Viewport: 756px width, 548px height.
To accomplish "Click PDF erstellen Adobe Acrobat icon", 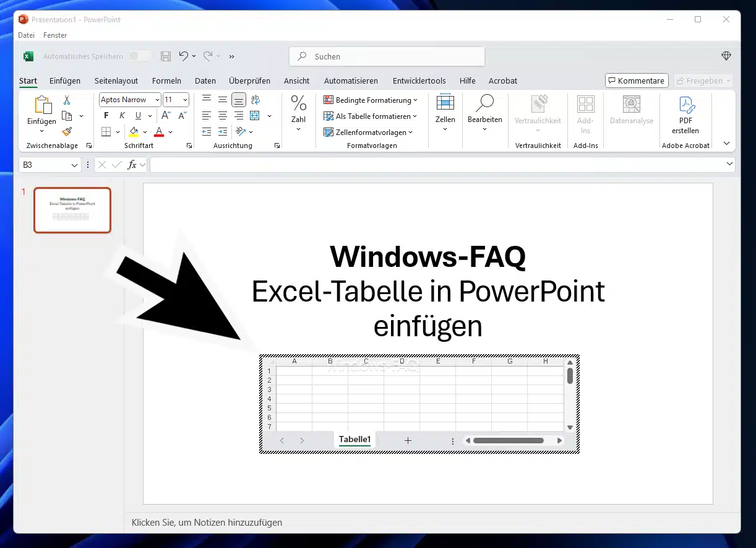I will coord(685,115).
